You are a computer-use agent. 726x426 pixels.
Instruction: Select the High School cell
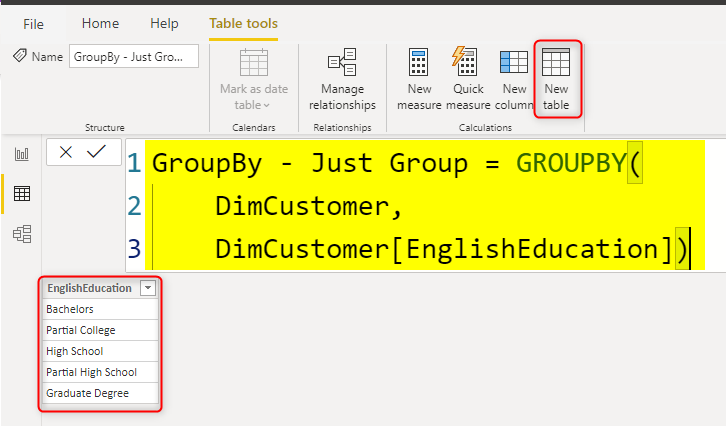pyautogui.click(x=100, y=351)
